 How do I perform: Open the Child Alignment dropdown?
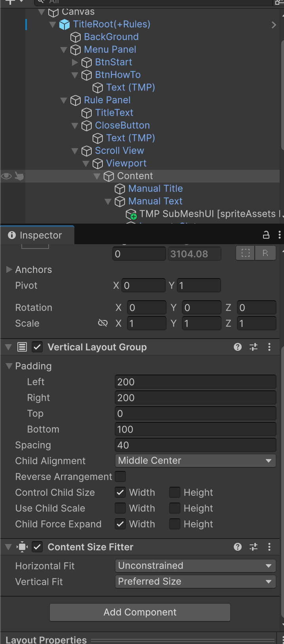tap(195, 461)
